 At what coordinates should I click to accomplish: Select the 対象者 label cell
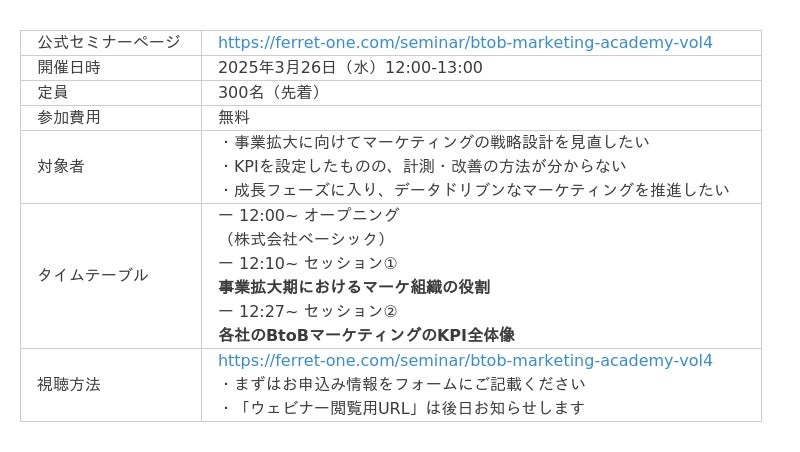[x=111, y=167]
